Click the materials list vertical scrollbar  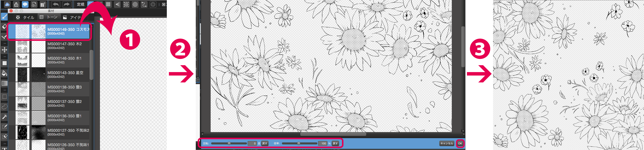91,65
